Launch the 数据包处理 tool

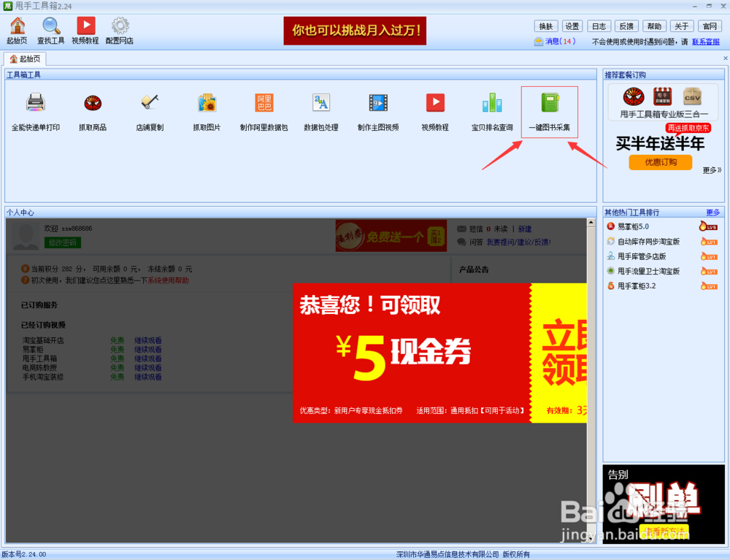321,112
